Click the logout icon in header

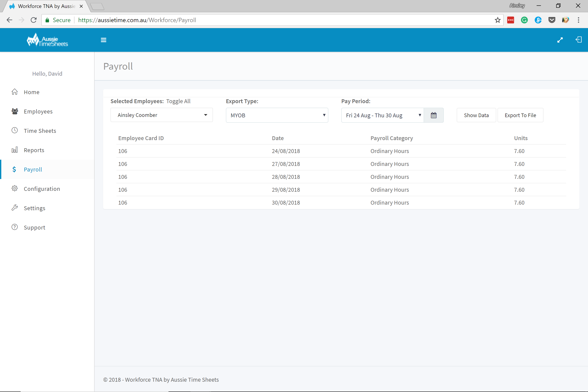[579, 40]
